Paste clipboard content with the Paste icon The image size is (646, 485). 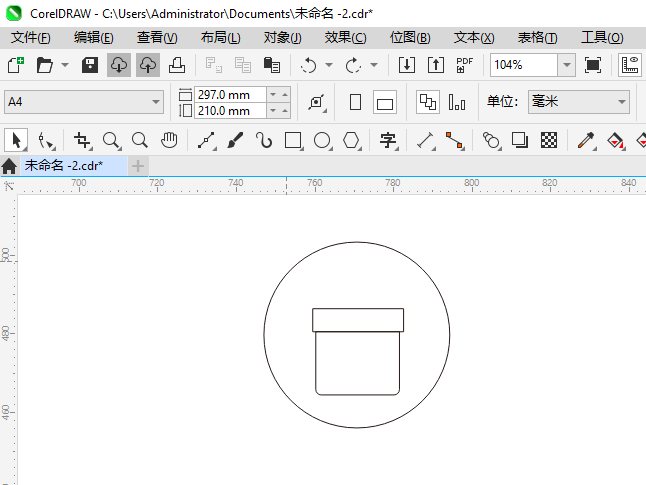[x=272, y=65]
